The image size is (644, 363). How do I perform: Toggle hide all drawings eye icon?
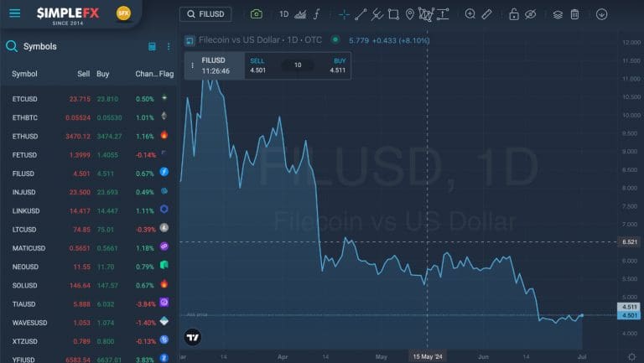[530, 14]
